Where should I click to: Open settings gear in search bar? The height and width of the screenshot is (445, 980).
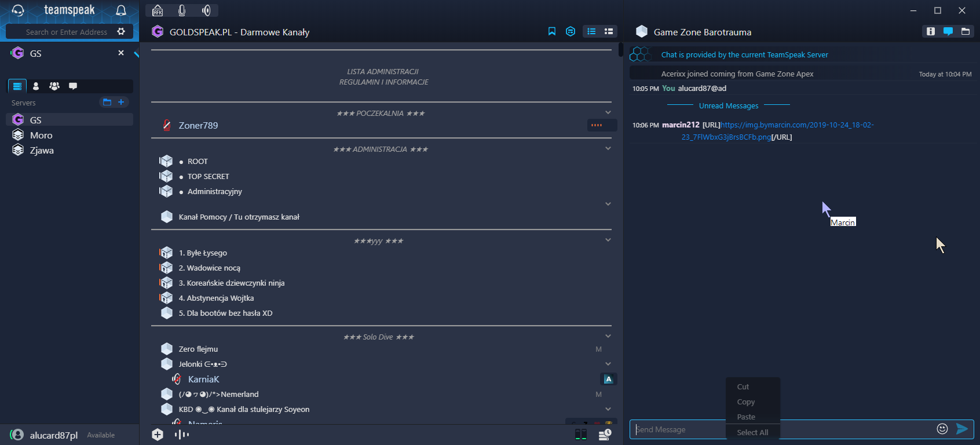[x=121, y=31]
